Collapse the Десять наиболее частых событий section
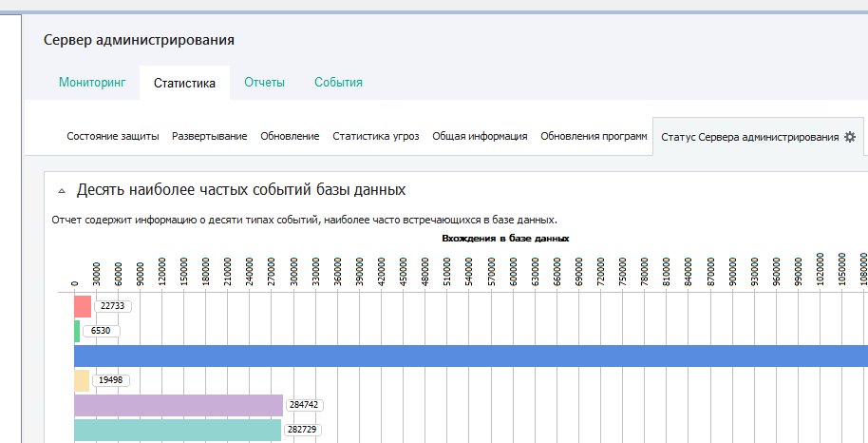868x443 pixels. 62,190
